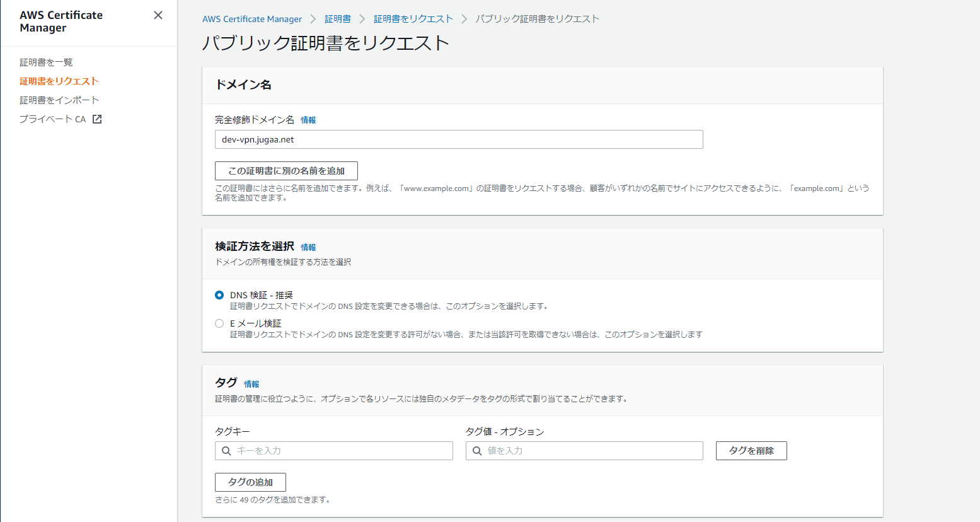This screenshot has width=980, height=522.
Task: Open 情報 link beside タグ heading
Action: (x=251, y=385)
